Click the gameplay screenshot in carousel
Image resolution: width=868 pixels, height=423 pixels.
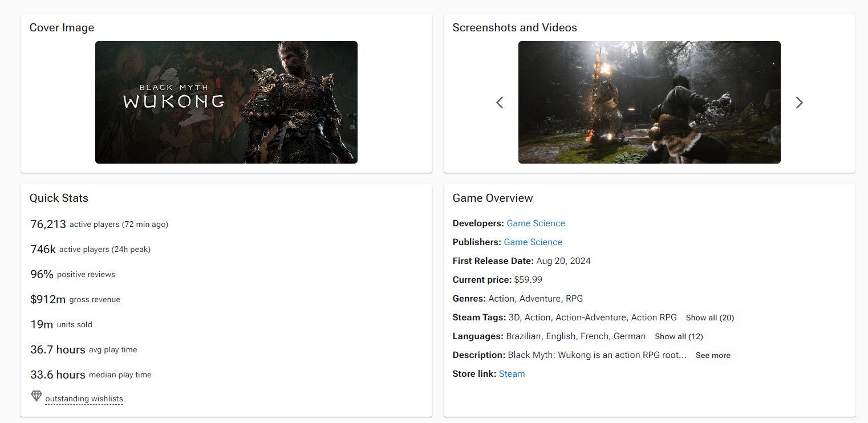[x=650, y=102]
